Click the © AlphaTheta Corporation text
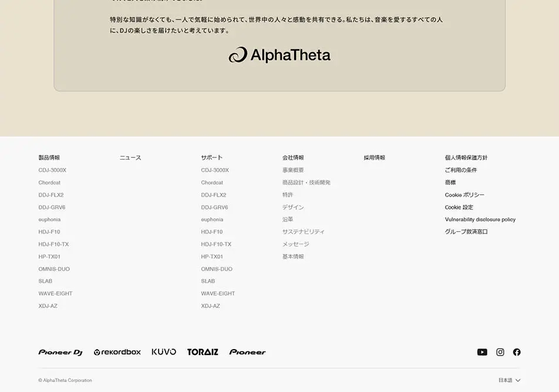Viewport: 559px width, 392px height. 65,380
